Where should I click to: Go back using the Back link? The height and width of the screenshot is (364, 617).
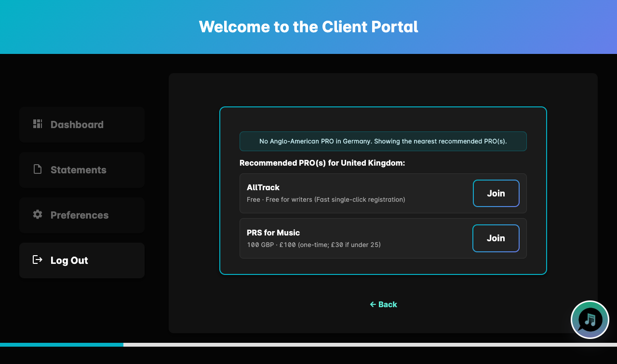pos(383,304)
